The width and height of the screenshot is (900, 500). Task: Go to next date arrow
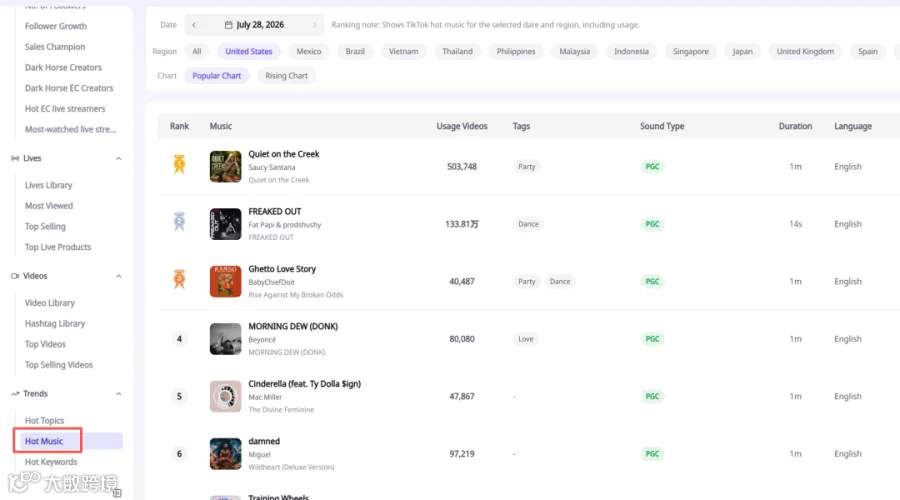click(x=315, y=25)
